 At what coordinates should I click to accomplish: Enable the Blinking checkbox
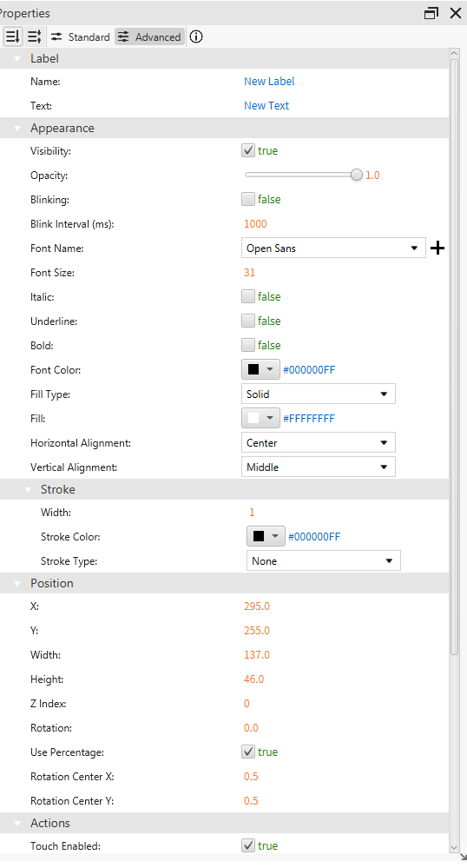pyautogui.click(x=248, y=199)
